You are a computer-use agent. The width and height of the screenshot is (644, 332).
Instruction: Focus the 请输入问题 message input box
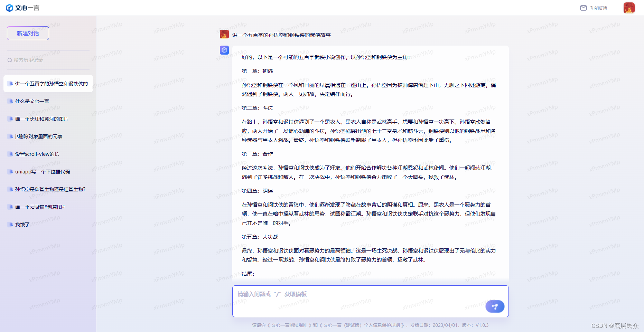(370, 301)
